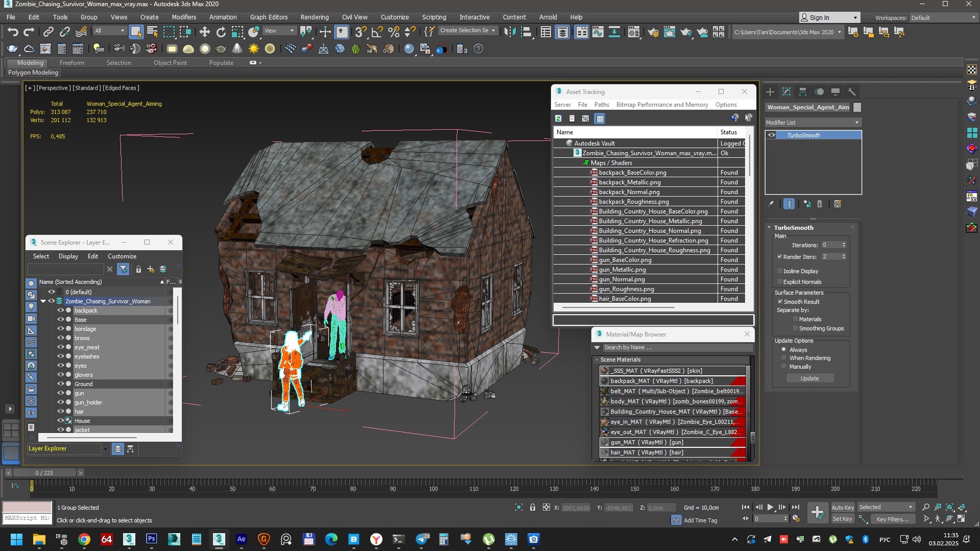Click the Undo icon in main toolbar
This screenshot has width=980, height=551.
(13, 32)
